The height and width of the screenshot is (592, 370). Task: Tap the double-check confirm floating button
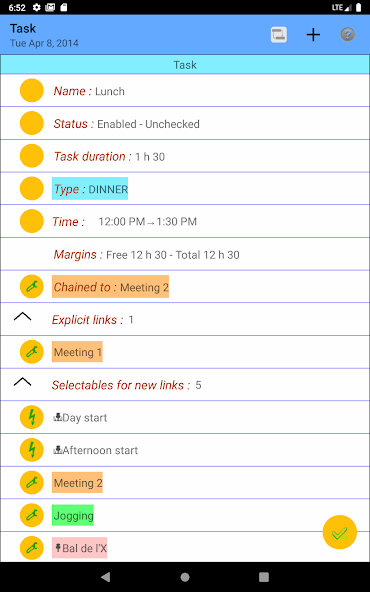coord(340,532)
